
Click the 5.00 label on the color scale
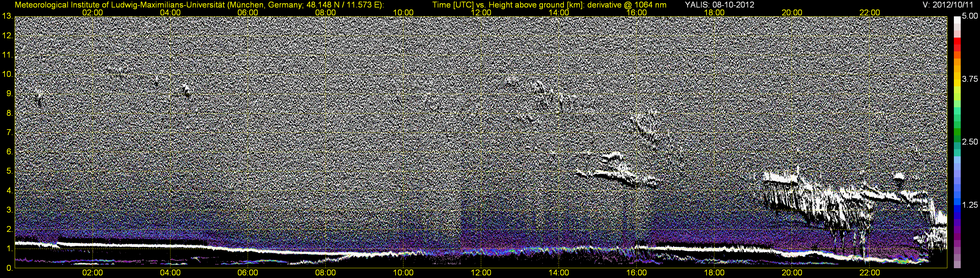(x=970, y=16)
